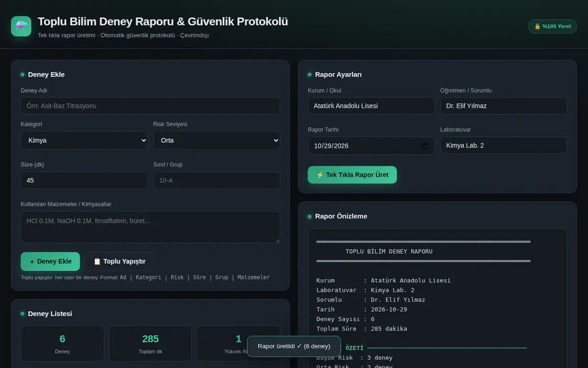Image resolution: width=588 pixels, height=368 pixels.
Task: Click the Deney Listesi panel heading
Action: tap(50, 314)
